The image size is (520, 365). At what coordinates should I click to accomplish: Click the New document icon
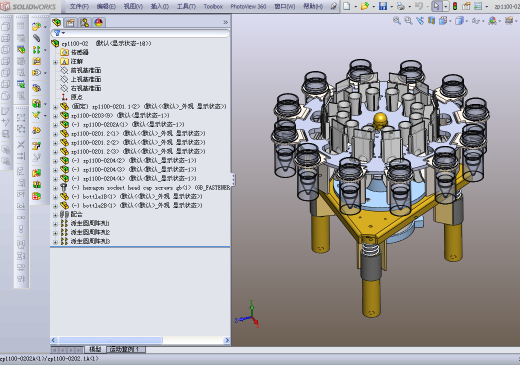tap(347, 6)
